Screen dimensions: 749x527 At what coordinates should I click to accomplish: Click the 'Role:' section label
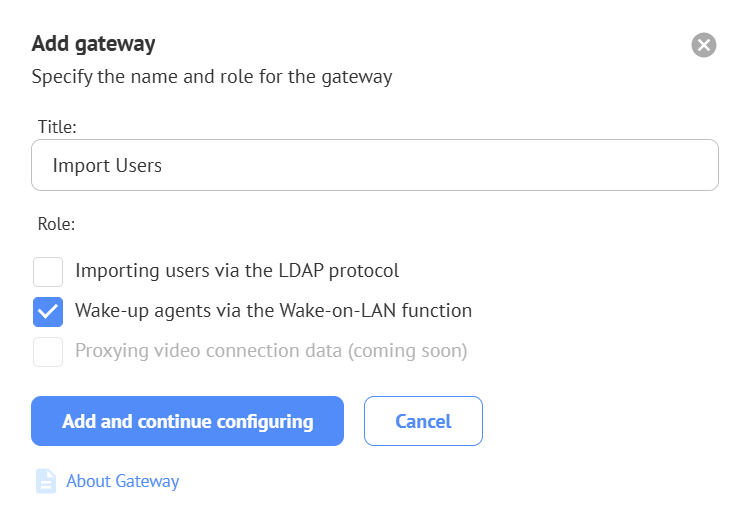coord(57,224)
